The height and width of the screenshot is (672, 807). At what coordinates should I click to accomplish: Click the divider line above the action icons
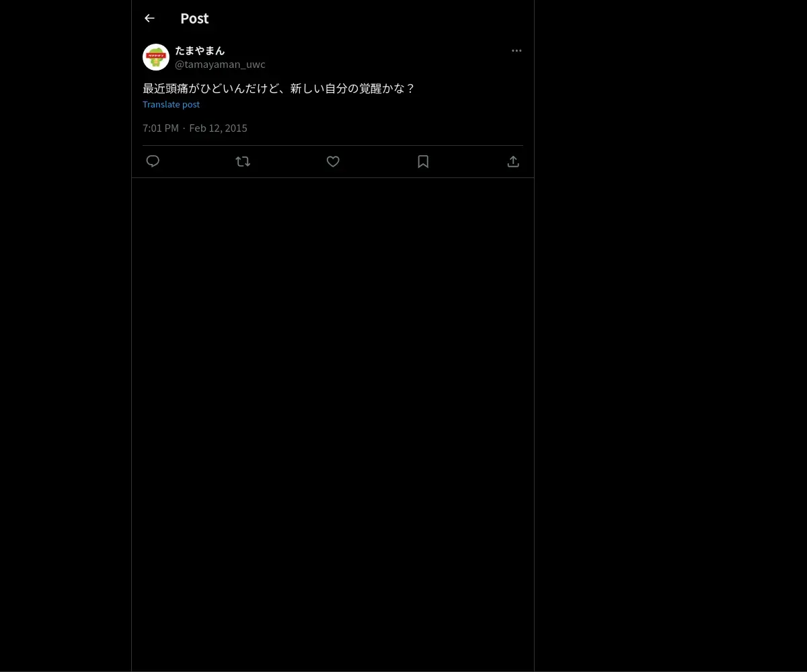point(333,145)
